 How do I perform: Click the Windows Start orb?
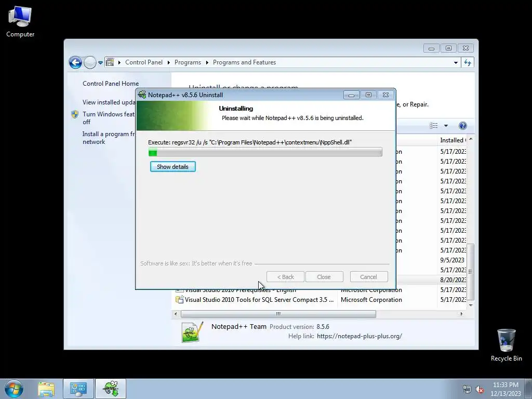pyautogui.click(x=14, y=389)
